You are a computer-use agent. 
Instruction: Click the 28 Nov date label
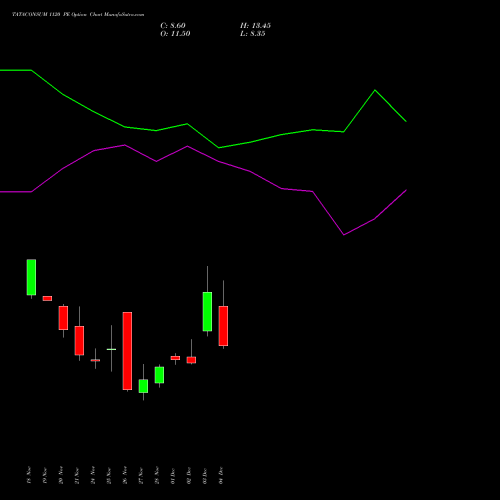(x=157, y=475)
